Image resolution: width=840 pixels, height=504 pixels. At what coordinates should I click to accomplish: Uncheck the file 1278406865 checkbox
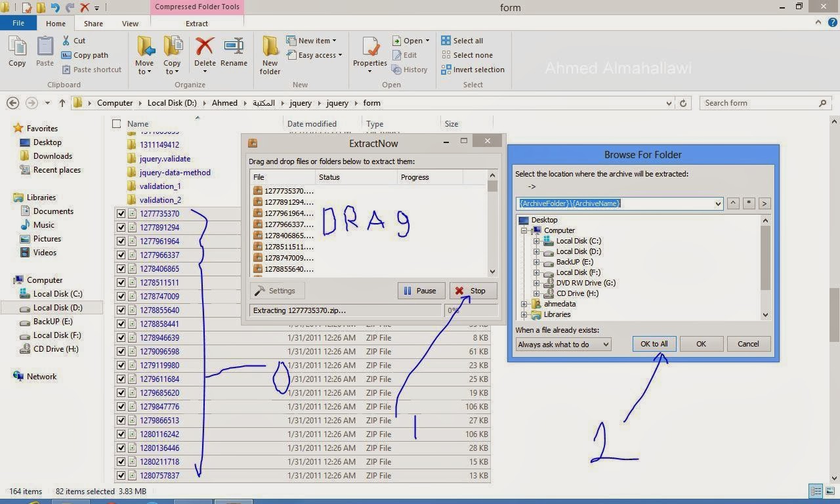[121, 269]
